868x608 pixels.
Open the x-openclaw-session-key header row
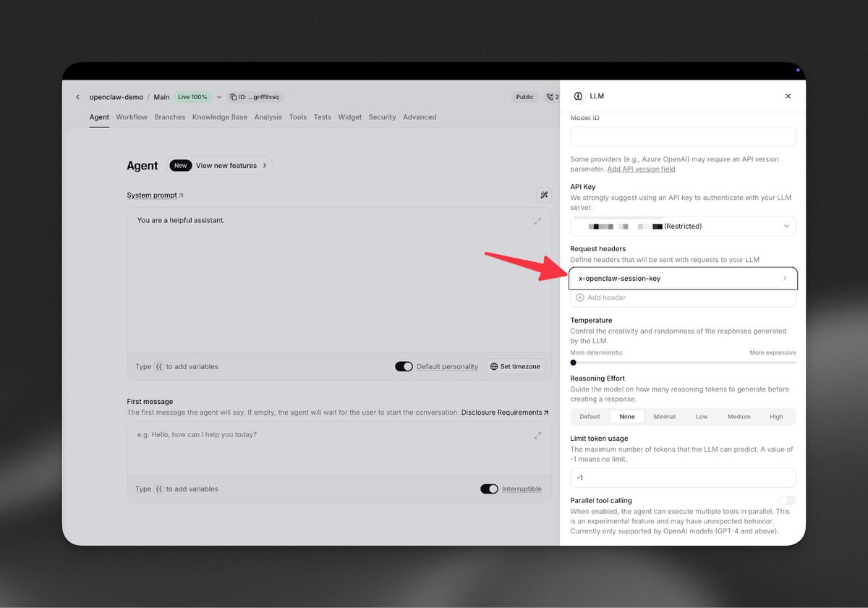click(x=683, y=279)
